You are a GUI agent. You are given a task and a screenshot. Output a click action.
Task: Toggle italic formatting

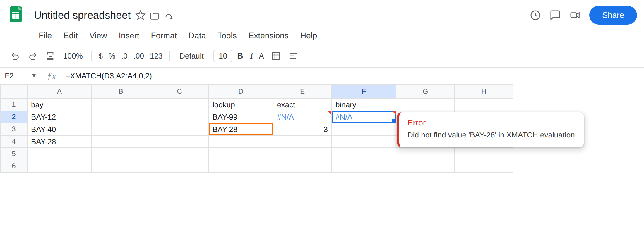(251, 56)
